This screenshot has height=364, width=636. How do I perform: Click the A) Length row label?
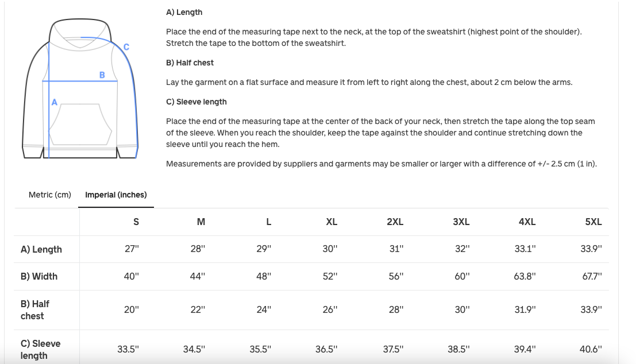point(41,249)
